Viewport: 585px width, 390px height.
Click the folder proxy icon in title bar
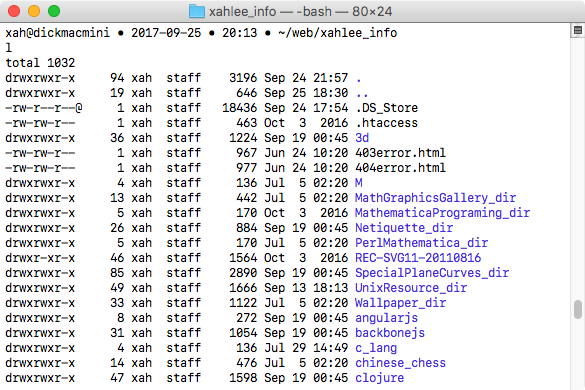point(197,11)
